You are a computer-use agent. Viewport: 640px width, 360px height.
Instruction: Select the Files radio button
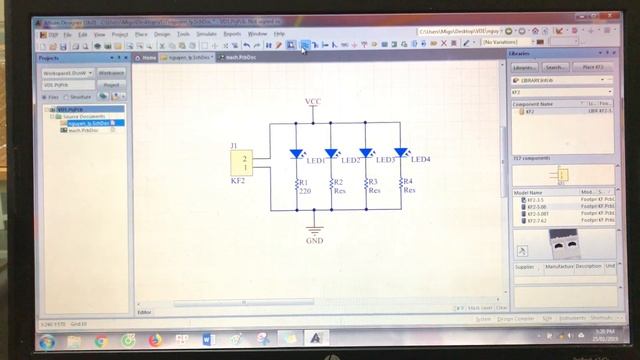[44, 98]
